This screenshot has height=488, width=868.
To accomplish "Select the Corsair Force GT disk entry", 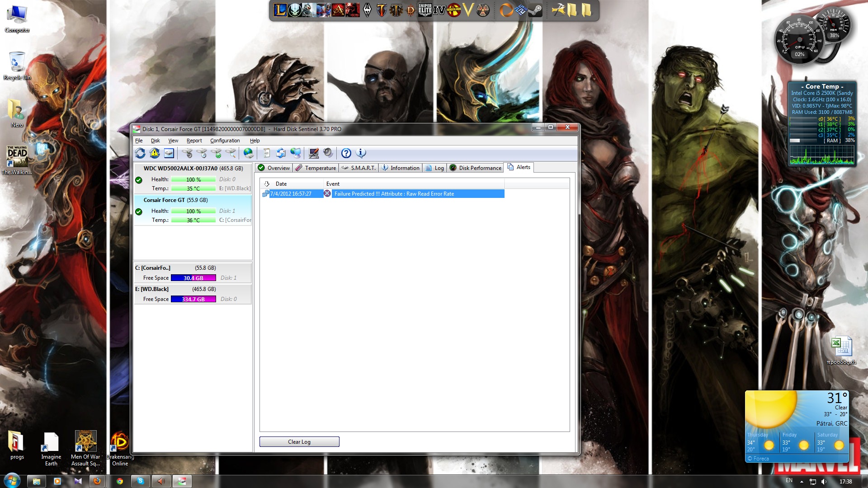I will pyautogui.click(x=193, y=210).
